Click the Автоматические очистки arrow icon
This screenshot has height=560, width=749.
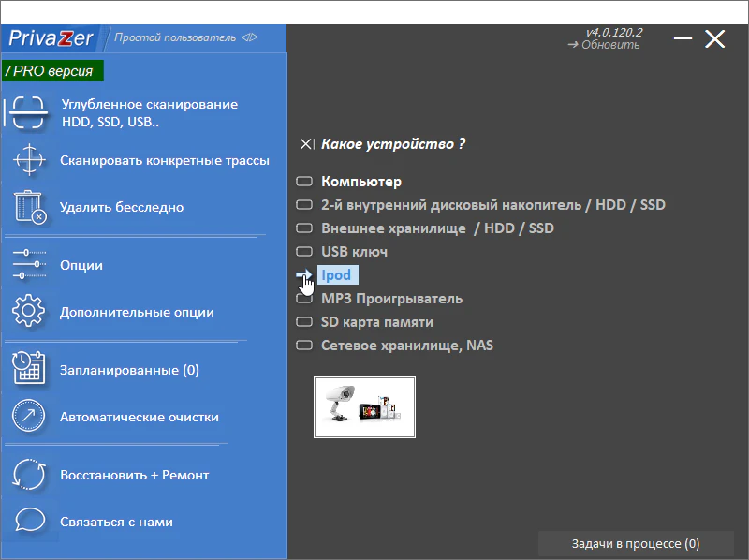[x=29, y=417]
